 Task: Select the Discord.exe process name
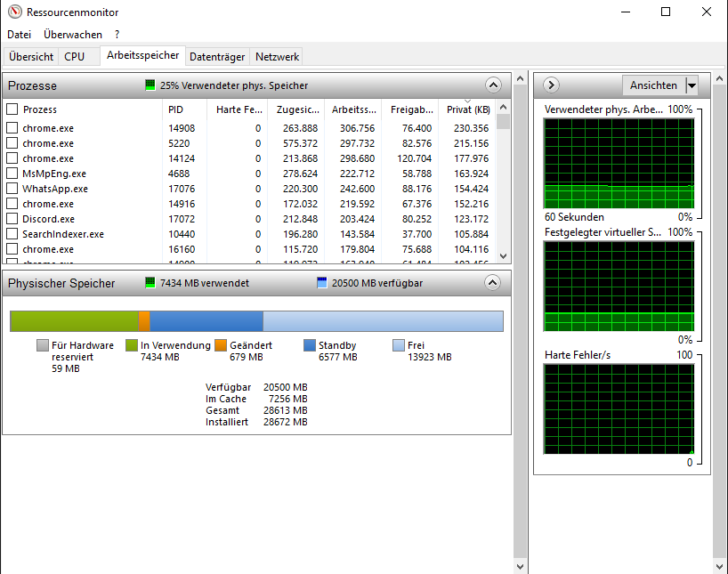coord(49,219)
